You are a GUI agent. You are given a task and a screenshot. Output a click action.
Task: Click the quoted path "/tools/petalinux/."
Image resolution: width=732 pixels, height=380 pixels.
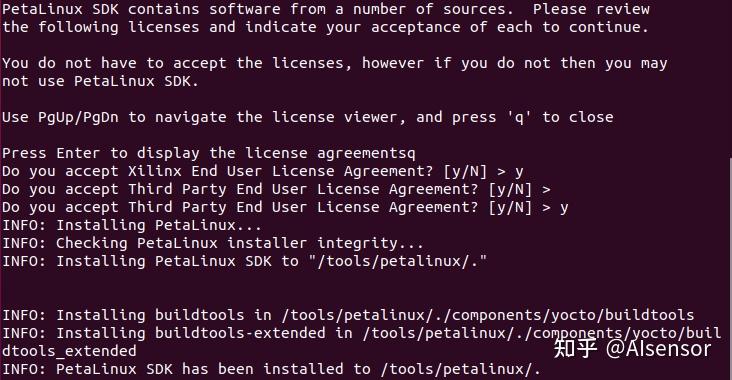(397, 261)
